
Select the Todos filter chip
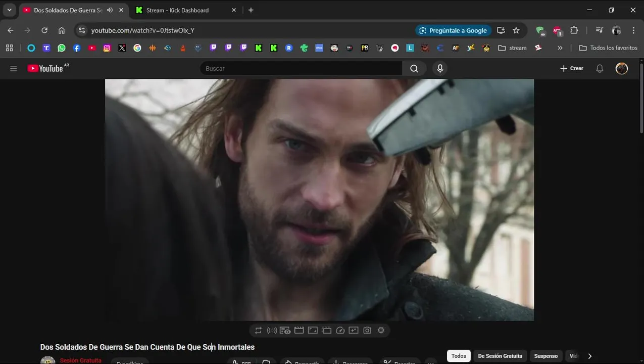click(x=459, y=356)
